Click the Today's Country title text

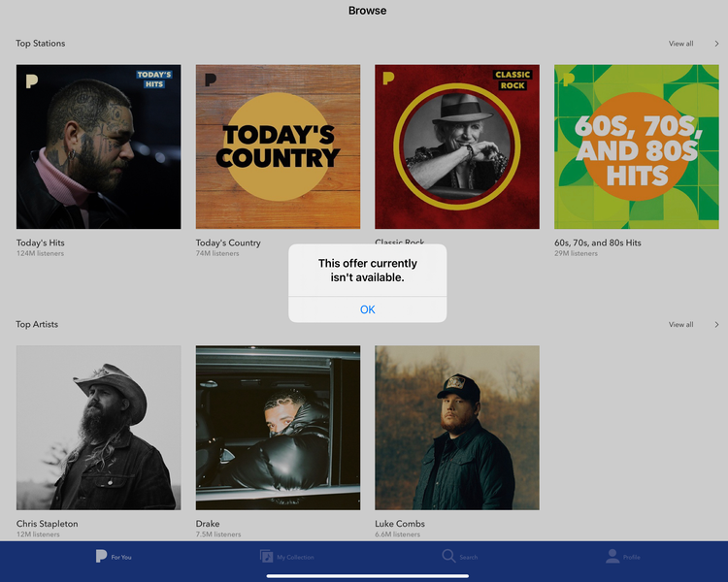228,242
